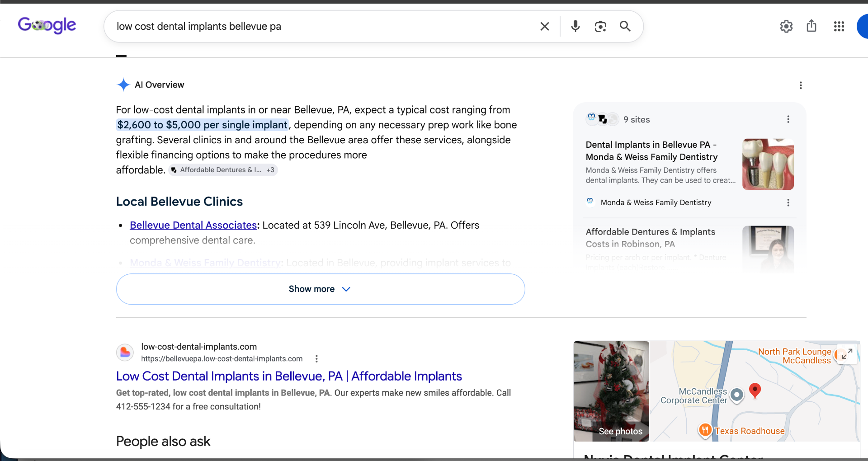868x461 pixels.
Task: Open three-dot menu for Monda & Weiss source
Action: tap(788, 203)
